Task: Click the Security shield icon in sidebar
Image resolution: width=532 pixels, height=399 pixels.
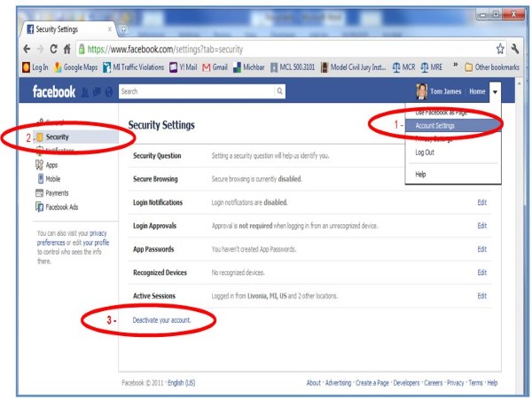Action: click(x=39, y=137)
